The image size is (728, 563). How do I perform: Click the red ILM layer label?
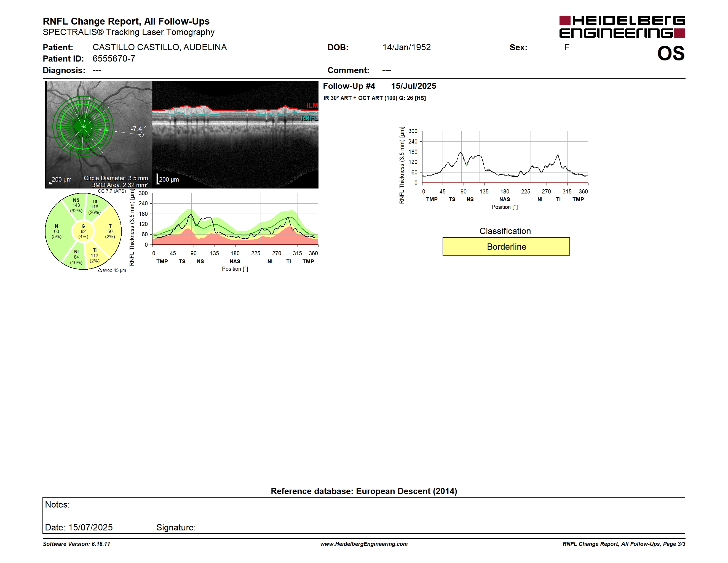point(312,105)
